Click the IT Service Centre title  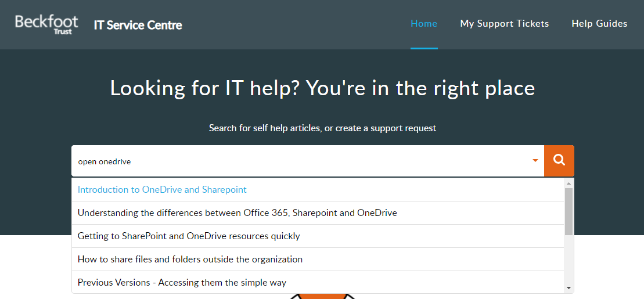138,25
